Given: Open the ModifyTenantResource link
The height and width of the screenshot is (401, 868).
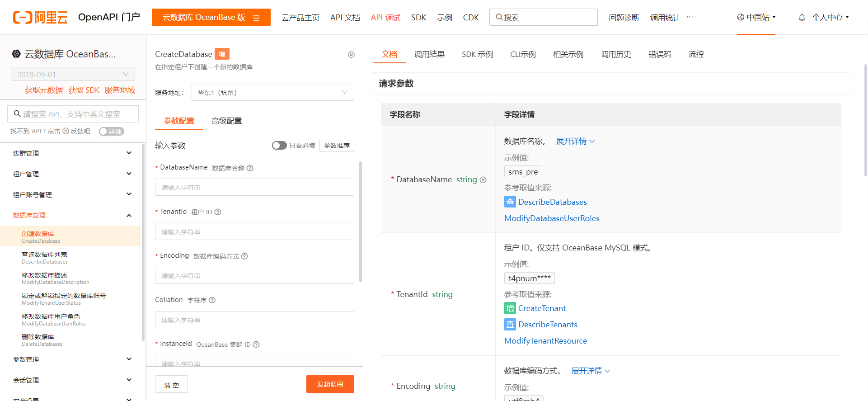Looking at the screenshot, I should coord(545,341).
